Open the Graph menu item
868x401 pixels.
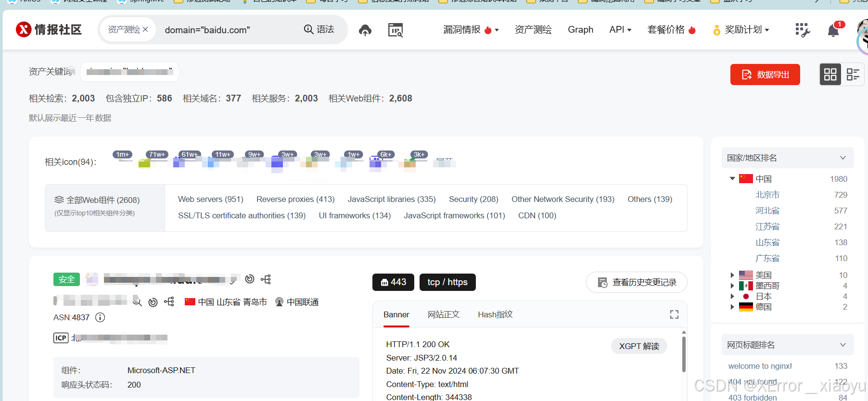580,30
